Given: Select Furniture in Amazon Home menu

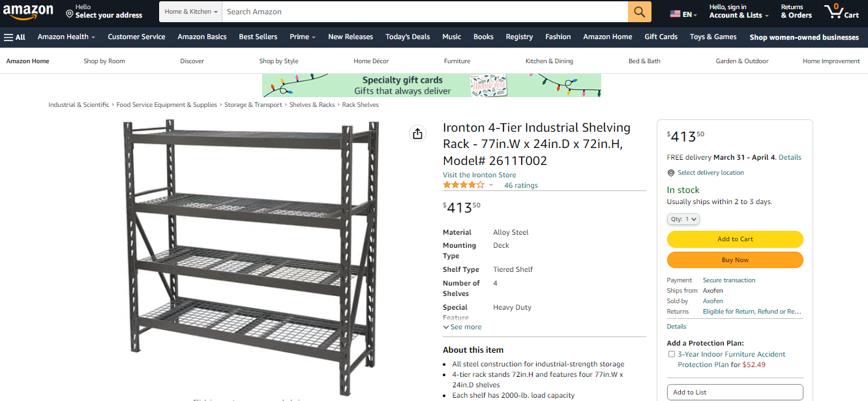Looking at the screenshot, I should tap(457, 61).
